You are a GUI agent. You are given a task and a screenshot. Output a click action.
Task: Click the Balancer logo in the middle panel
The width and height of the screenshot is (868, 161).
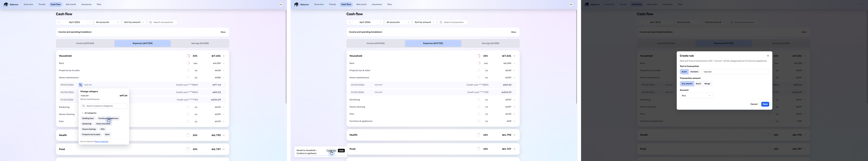pos(301,4)
